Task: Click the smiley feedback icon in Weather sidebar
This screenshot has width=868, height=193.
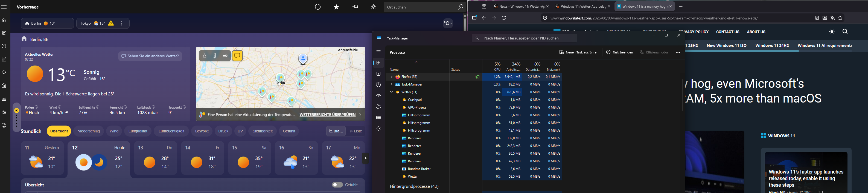Action: tap(4, 125)
